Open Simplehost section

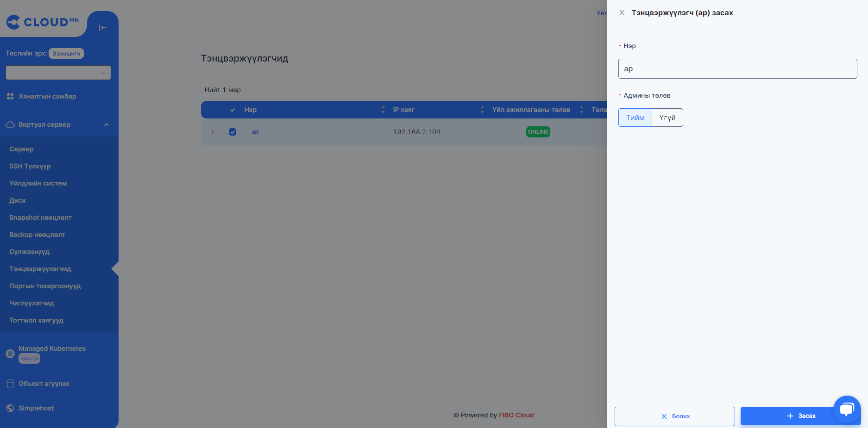[36, 408]
